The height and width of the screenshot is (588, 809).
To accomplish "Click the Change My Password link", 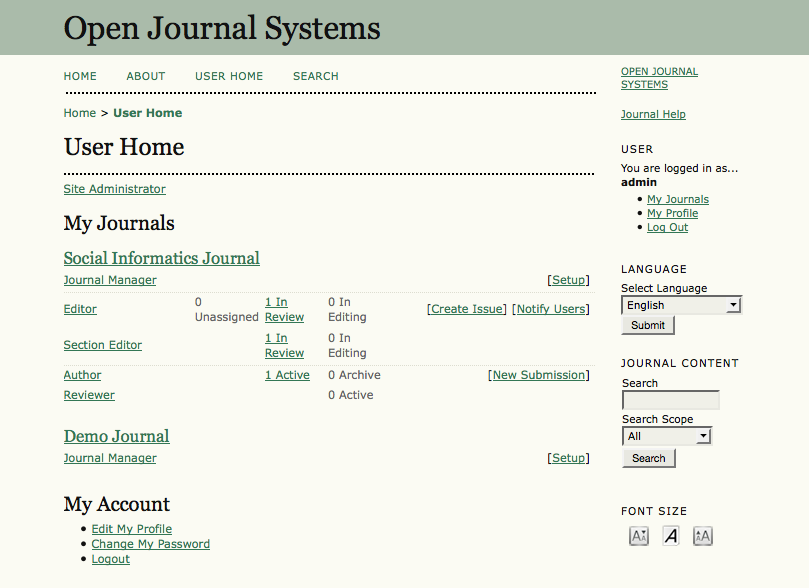I will click(150, 544).
